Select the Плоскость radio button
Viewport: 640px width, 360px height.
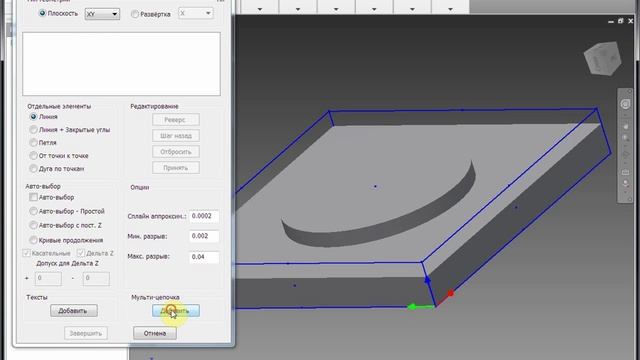pyautogui.click(x=42, y=13)
